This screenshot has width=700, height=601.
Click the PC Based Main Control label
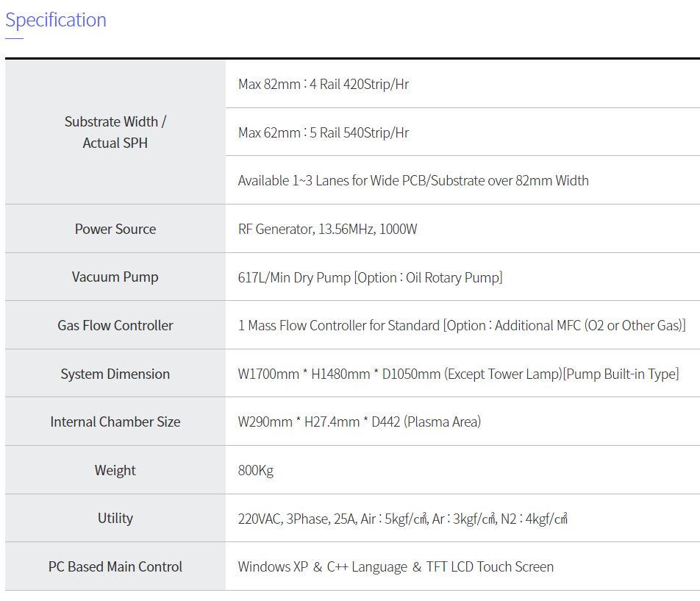pyautogui.click(x=115, y=566)
